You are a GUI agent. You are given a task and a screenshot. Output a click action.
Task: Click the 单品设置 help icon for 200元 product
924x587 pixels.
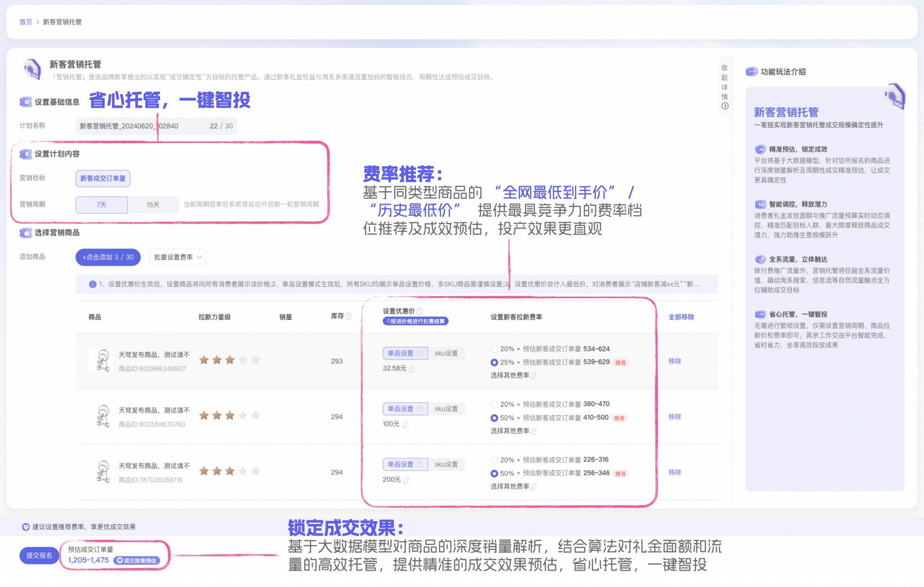tap(419, 464)
